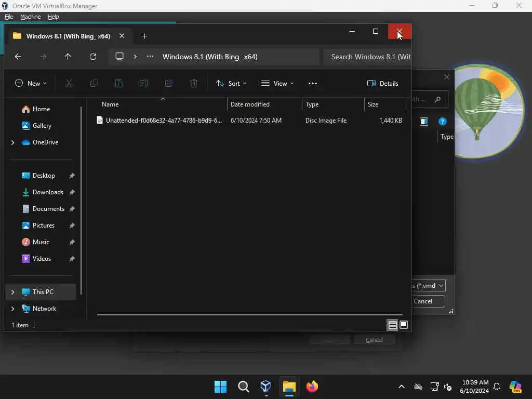Image resolution: width=532 pixels, height=399 pixels.
Task: Click the help question mark in file dialog behind
Action: [x=443, y=122]
